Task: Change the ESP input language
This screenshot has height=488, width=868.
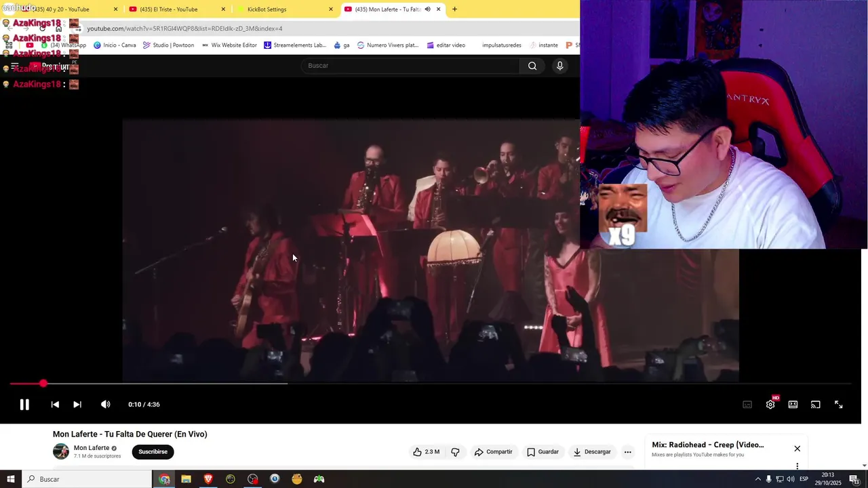Action: (804, 479)
